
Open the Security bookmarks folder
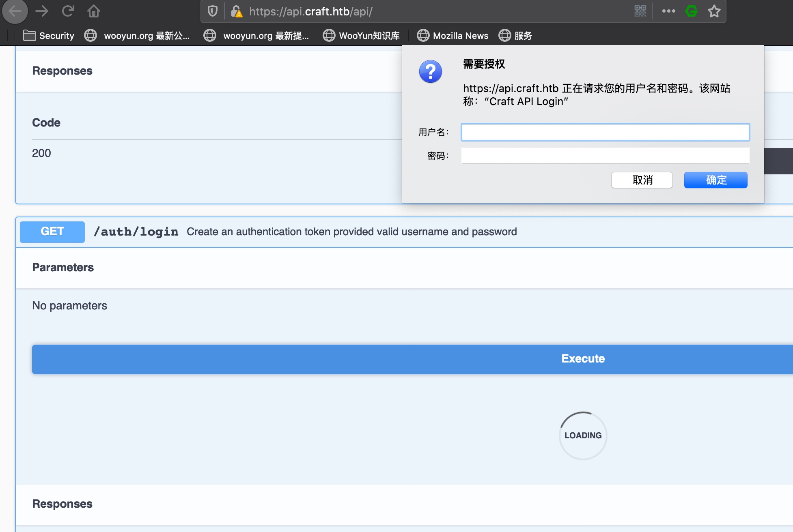coord(49,36)
